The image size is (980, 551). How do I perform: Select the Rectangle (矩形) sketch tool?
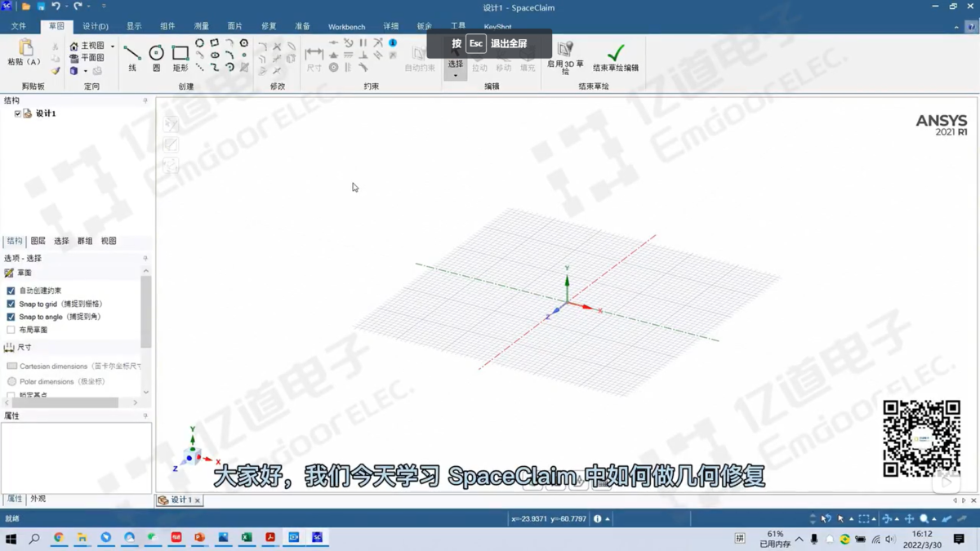(x=180, y=58)
